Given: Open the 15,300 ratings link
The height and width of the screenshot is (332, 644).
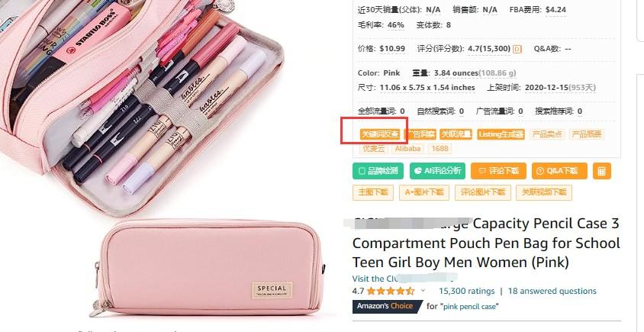Looking at the screenshot, I should click(x=466, y=291).
